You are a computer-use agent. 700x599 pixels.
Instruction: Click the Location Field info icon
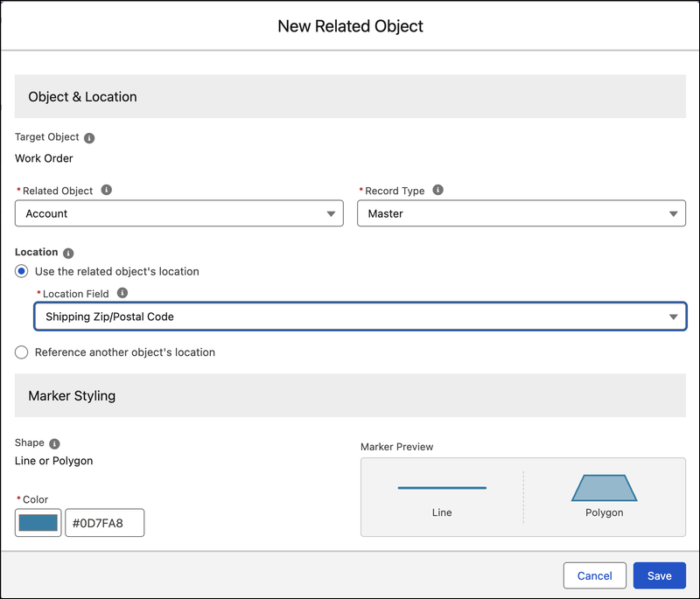[122, 293]
